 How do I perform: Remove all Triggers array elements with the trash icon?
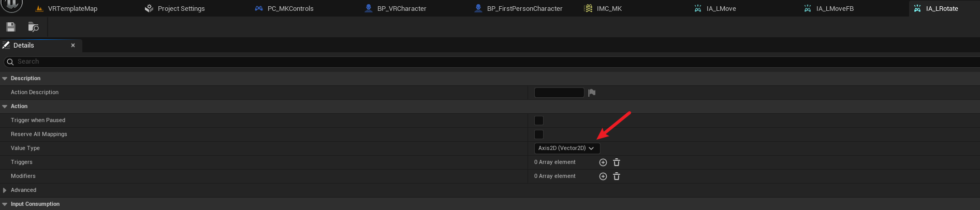617,162
